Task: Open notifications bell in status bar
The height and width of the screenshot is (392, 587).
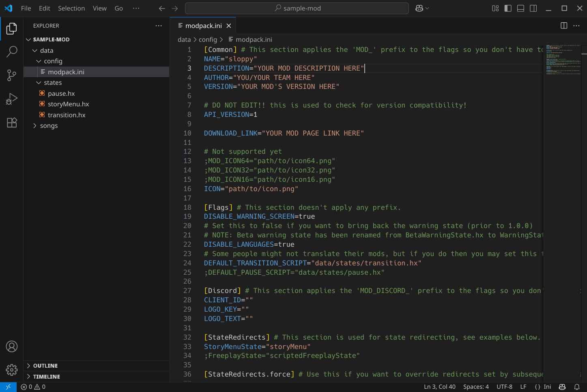Action: pos(577,387)
